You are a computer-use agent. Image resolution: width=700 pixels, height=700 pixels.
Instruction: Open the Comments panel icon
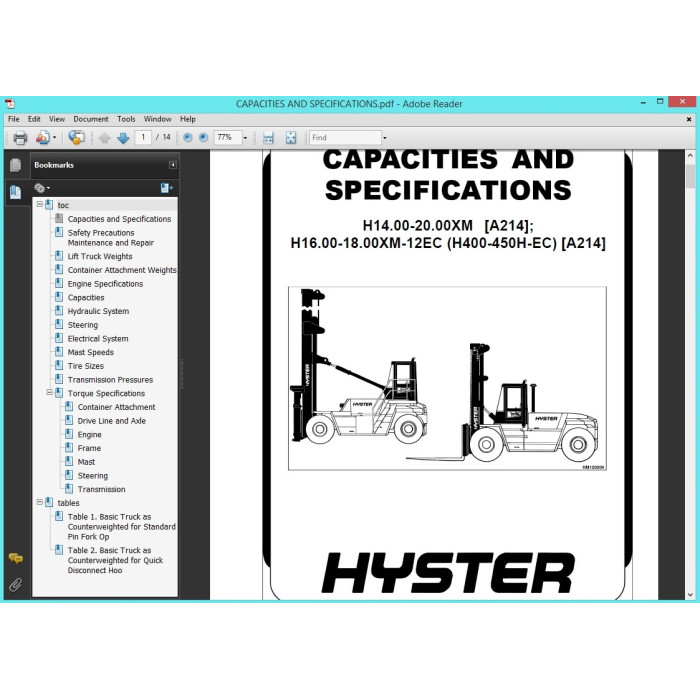[16, 558]
